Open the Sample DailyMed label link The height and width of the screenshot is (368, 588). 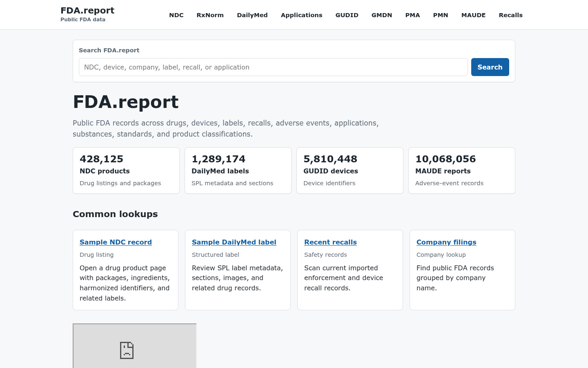(x=234, y=242)
